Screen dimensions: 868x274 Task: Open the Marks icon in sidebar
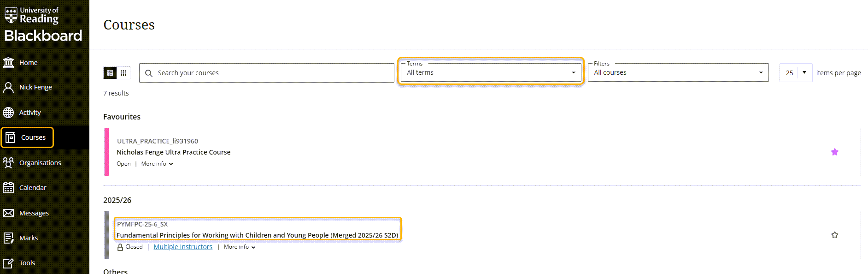pos(8,238)
